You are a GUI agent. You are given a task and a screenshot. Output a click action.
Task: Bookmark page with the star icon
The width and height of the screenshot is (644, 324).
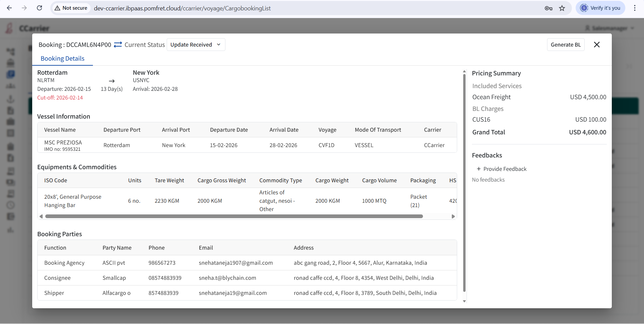pyautogui.click(x=562, y=8)
